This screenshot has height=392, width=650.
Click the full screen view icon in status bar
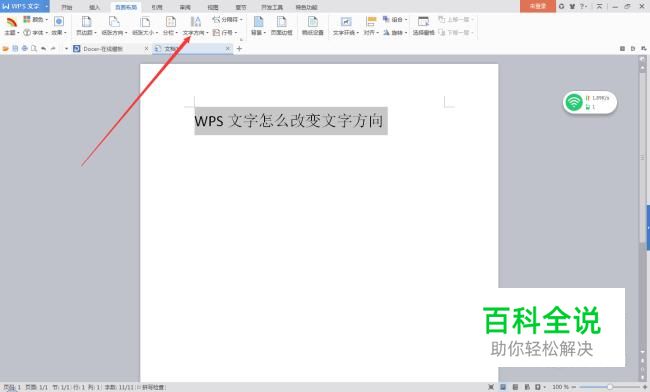pos(491,387)
